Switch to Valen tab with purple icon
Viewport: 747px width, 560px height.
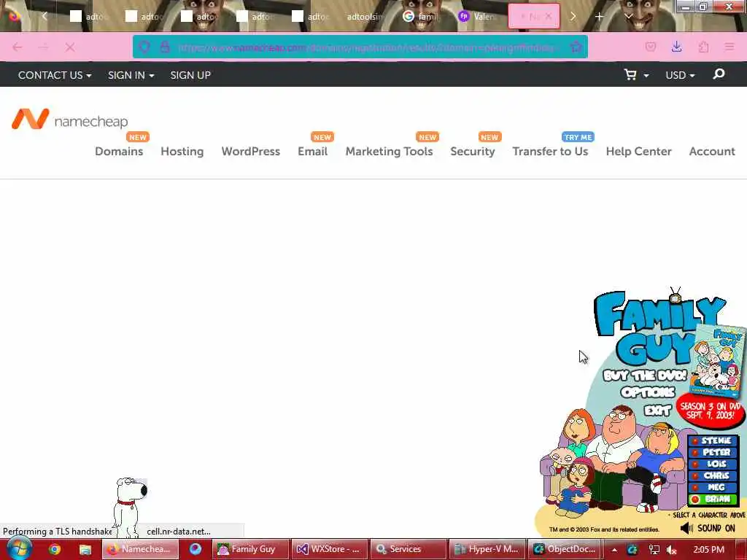[x=477, y=16]
